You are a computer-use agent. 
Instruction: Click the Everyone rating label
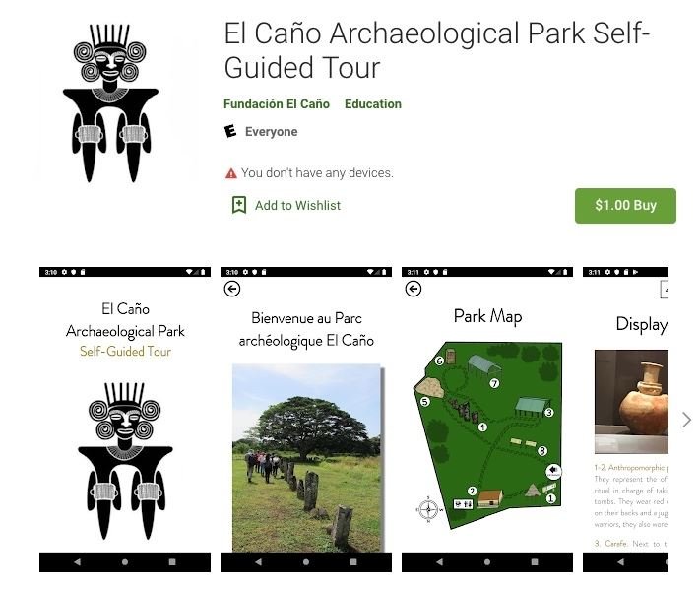pyautogui.click(x=271, y=132)
